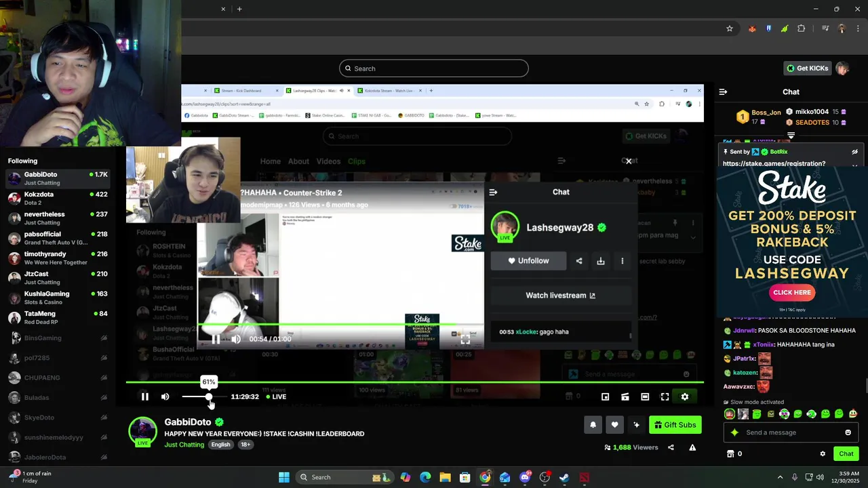The height and width of the screenshot is (488, 868).
Task: Click the Stake CLICK HERE banner button
Action: click(x=791, y=292)
